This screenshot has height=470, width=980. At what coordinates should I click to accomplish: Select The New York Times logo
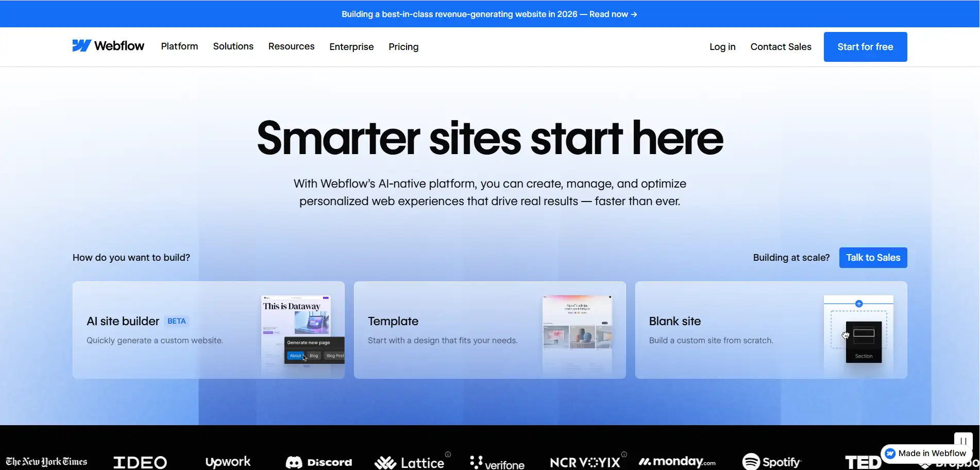coord(45,461)
